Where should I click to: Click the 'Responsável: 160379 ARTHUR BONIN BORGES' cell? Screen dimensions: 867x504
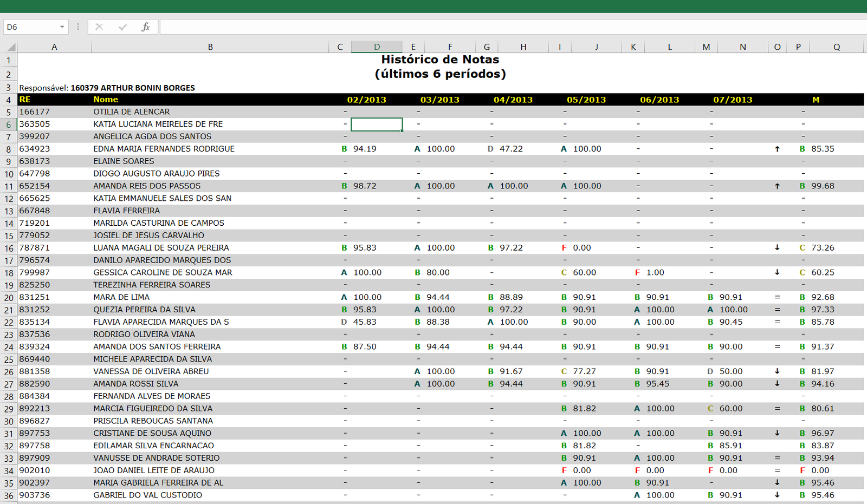[107, 88]
